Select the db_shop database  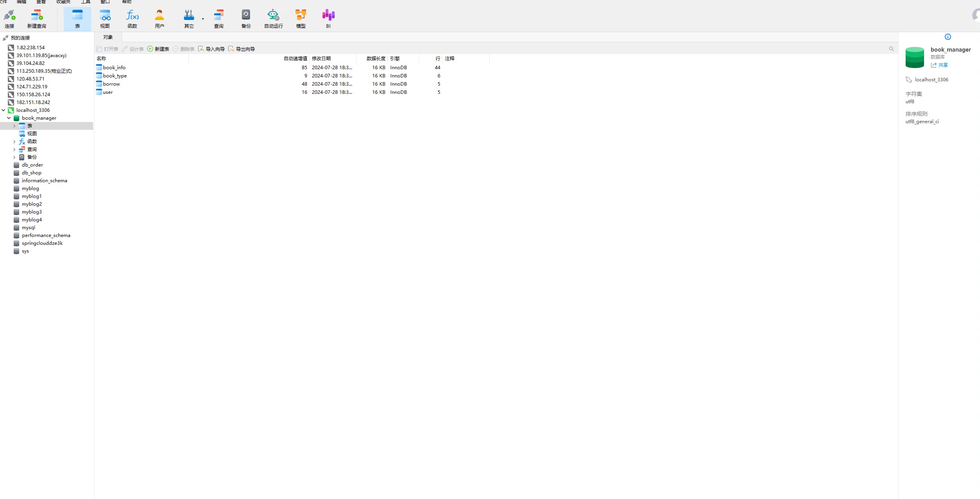click(x=32, y=173)
